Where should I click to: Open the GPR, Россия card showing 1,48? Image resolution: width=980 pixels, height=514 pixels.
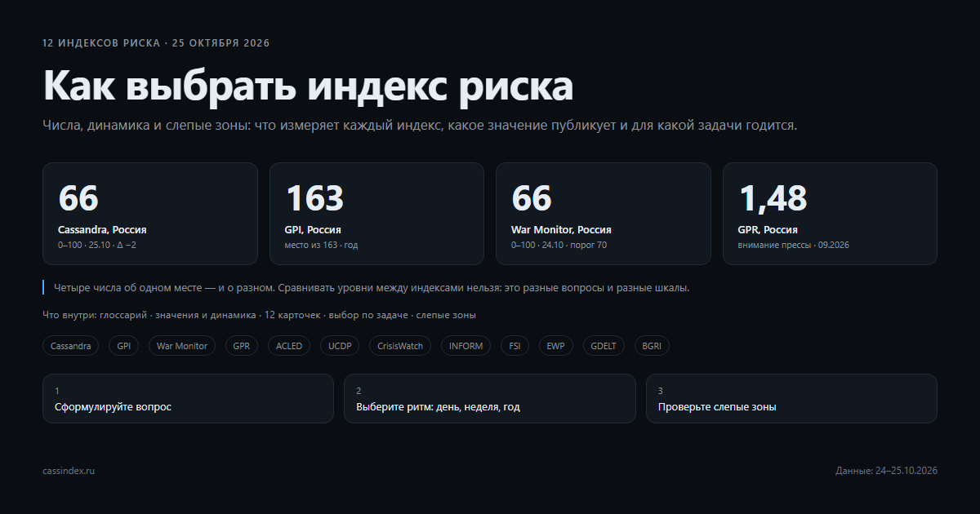coord(830,214)
